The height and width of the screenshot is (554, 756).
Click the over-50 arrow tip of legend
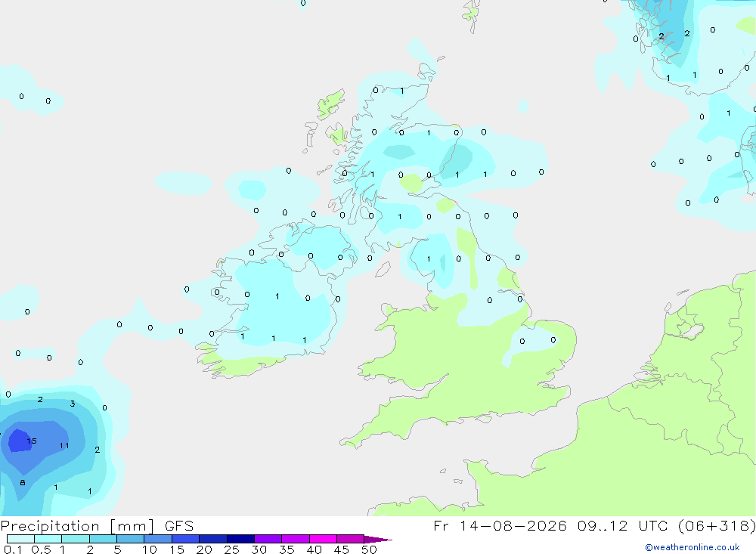tap(379, 539)
